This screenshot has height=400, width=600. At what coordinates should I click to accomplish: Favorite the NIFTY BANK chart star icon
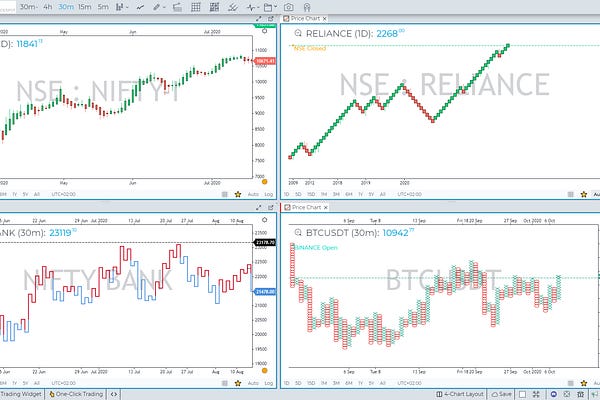pyautogui.click(x=238, y=383)
